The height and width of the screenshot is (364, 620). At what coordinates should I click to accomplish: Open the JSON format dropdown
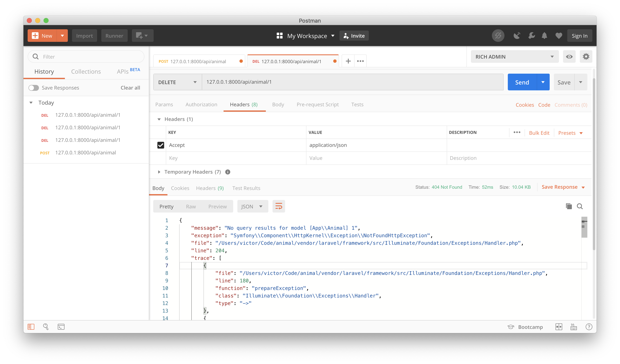pos(252,206)
